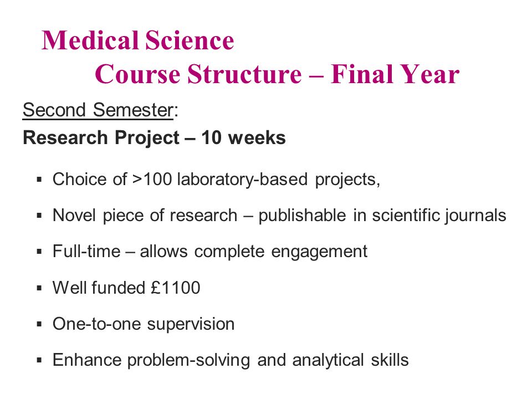Click the 'Choice of >100 laboratory-based projects' line
This screenshot has height=399, width=532.
(x=216, y=180)
